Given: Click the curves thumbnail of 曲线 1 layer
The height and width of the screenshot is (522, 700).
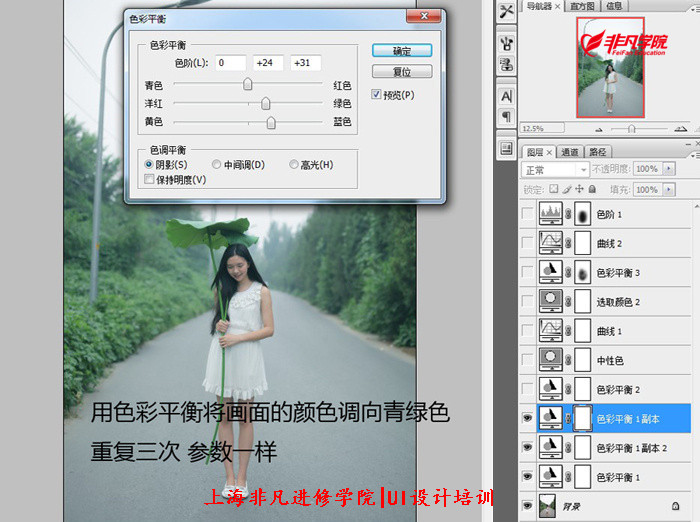Looking at the screenshot, I should 550,330.
